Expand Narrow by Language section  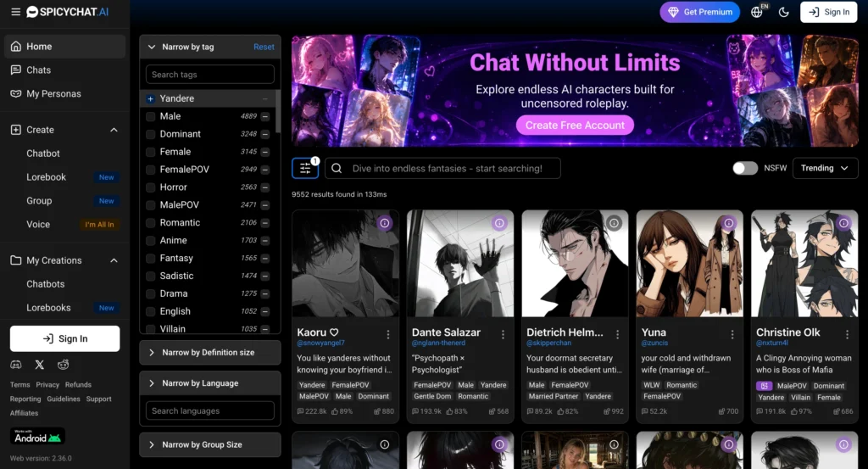click(210, 383)
